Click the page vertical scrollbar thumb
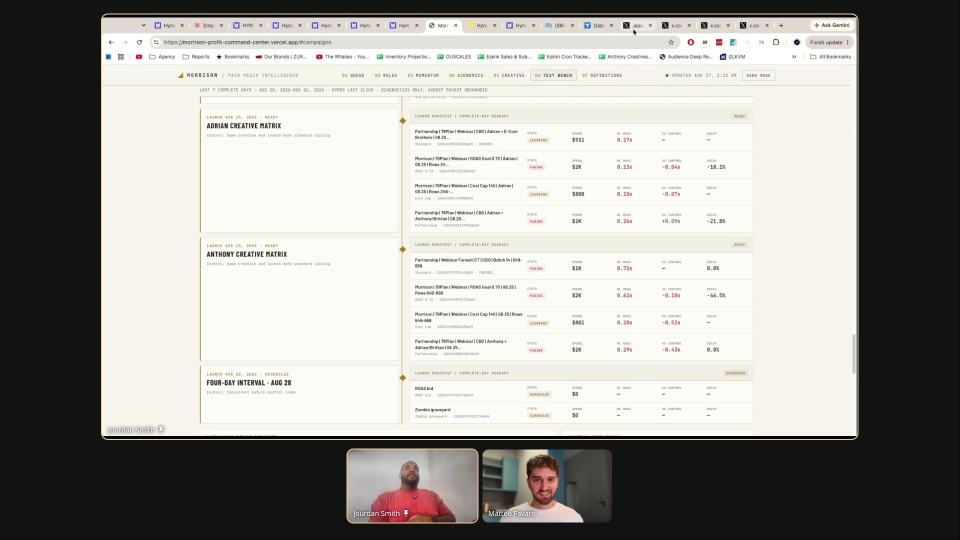The height and width of the screenshot is (540, 960). (x=853, y=354)
